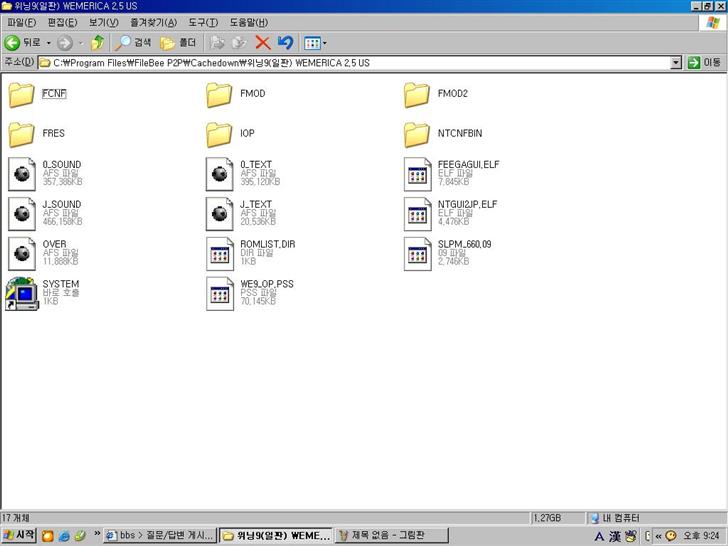Open the 도구(T) menu
The width and height of the screenshot is (728, 546).
(203, 22)
